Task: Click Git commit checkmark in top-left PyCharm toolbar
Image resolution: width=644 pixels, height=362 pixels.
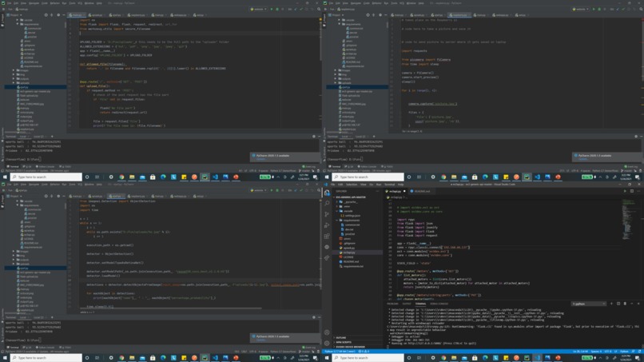Action: tap(301, 9)
